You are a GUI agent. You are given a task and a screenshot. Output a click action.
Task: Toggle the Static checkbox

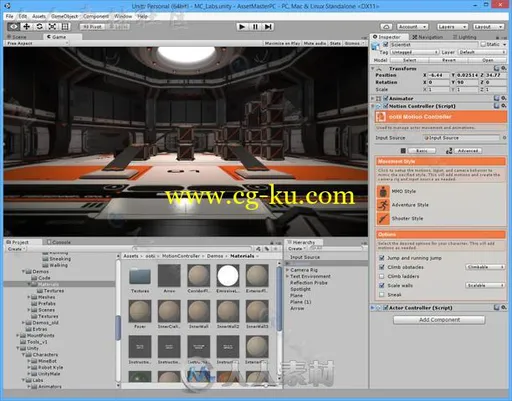click(483, 44)
